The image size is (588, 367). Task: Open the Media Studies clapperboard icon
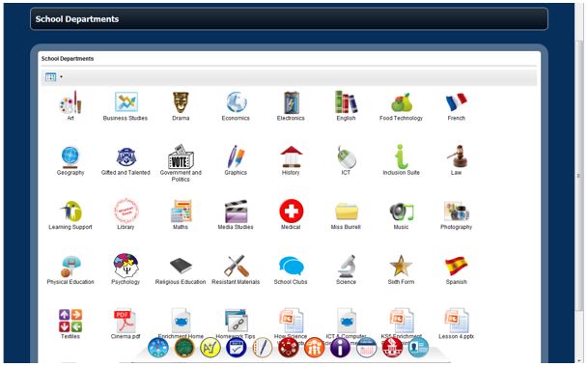click(x=236, y=212)
